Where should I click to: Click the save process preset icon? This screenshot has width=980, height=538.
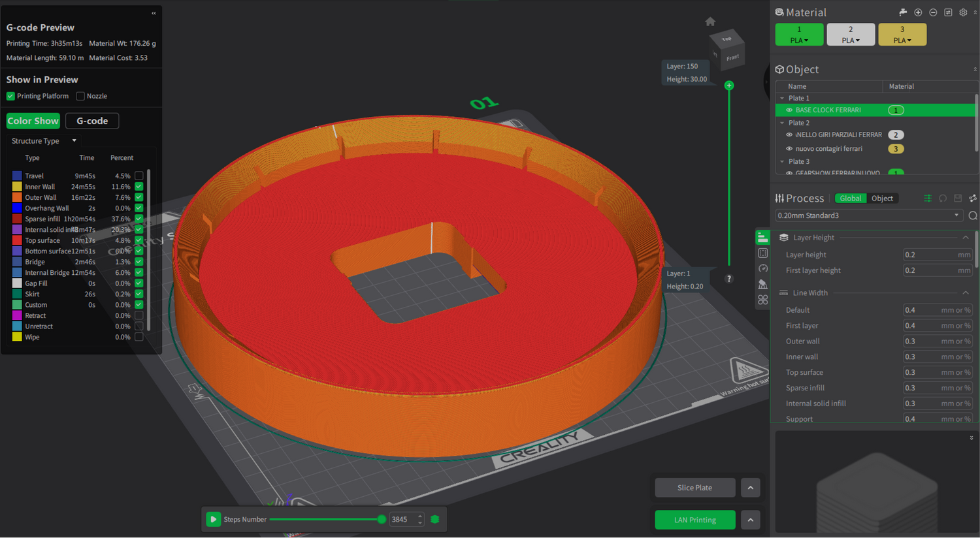pyautogui.click(x=958, y=198)
